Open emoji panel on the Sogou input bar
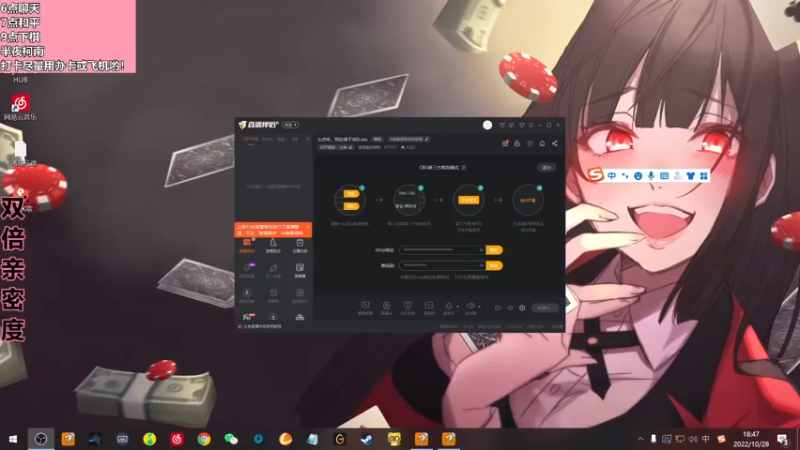 pyautogui.click(x=638, y=176)
